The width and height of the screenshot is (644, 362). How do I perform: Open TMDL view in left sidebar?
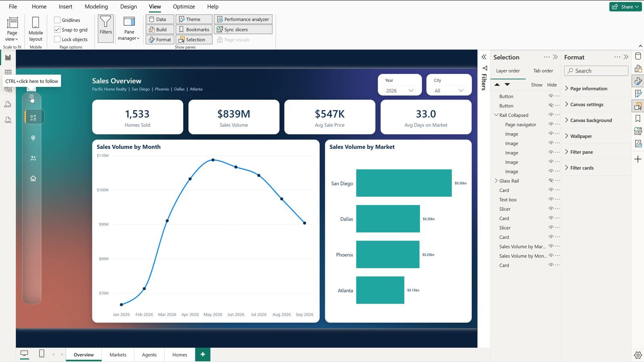point(8,120)
